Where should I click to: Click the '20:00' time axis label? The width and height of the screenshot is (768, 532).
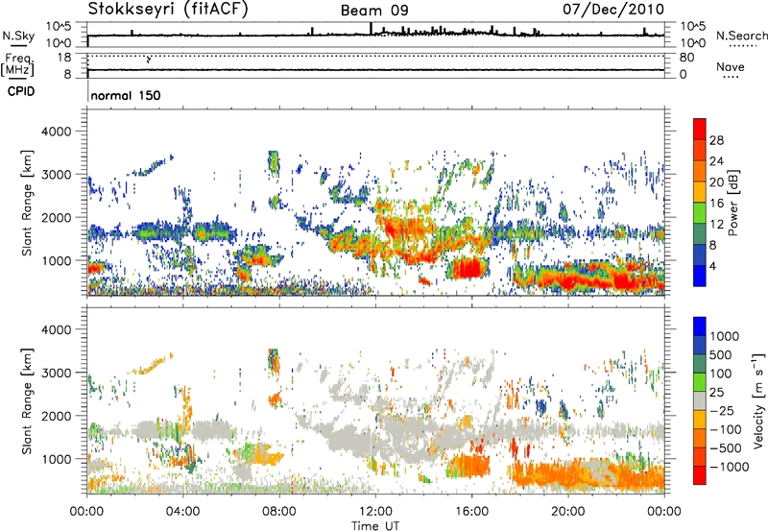[x=567, y=511]
